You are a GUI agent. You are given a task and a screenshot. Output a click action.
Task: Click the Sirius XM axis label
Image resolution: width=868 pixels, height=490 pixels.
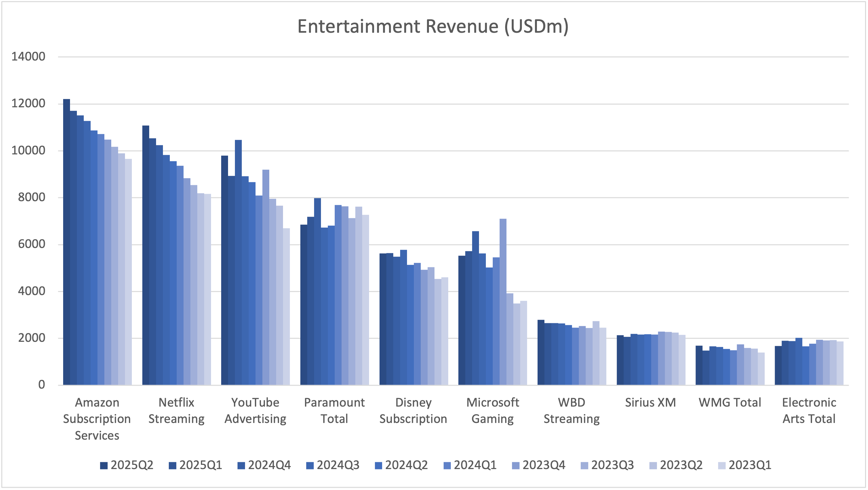651,403
